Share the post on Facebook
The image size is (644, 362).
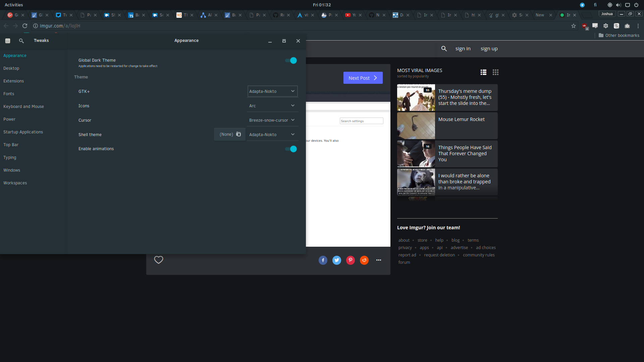(x=323, y=260)
